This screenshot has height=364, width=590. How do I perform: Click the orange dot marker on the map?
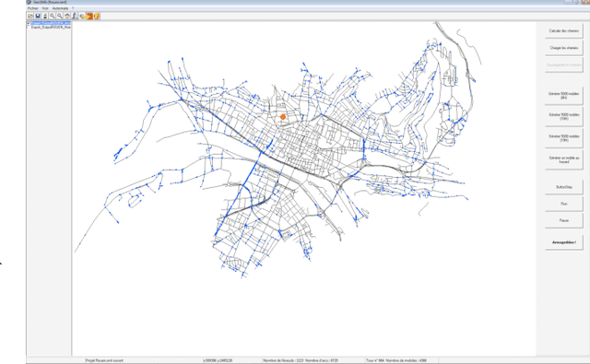click(283, 117)
